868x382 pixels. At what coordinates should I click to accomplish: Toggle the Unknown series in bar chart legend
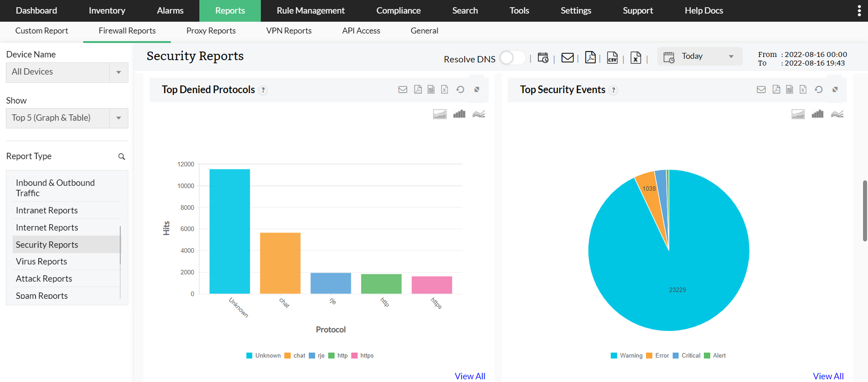pyautogui.click(x=264, y=356)
